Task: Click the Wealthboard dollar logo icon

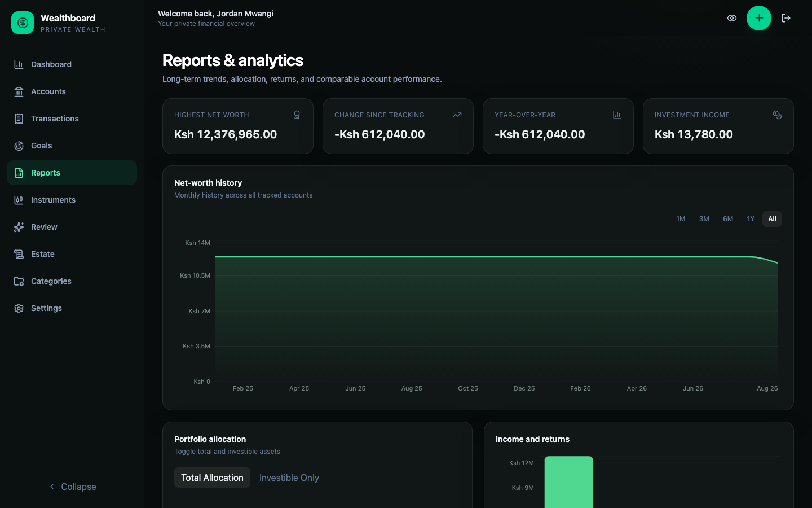Action: pyautogui.click(x=23, y=23)
